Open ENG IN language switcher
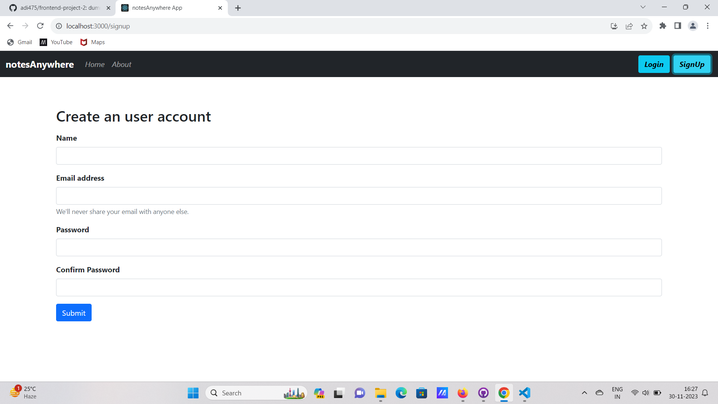 617,393
